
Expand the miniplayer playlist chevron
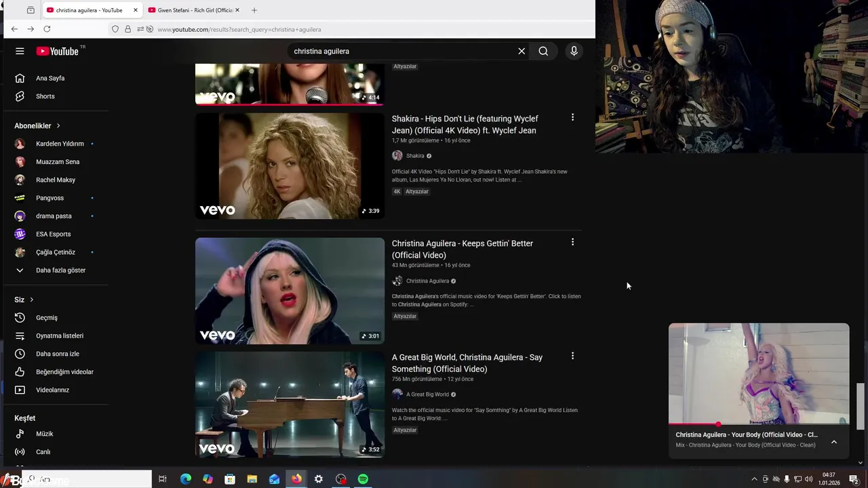click(x=834, y=442)
